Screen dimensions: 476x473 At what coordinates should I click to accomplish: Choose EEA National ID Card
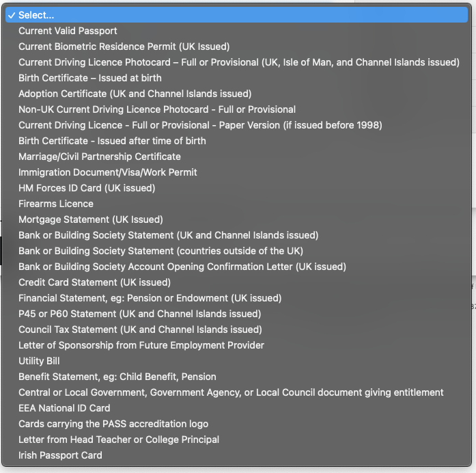coord(64,408)
